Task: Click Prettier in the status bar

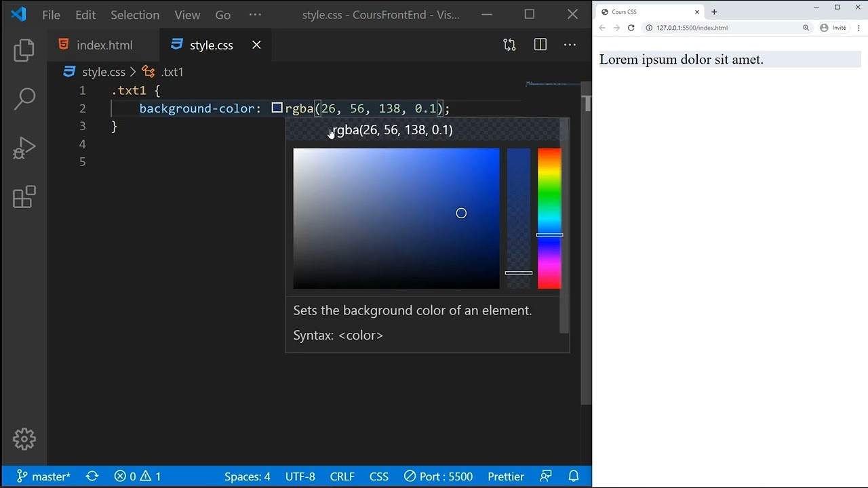Action: coord(506,476)
